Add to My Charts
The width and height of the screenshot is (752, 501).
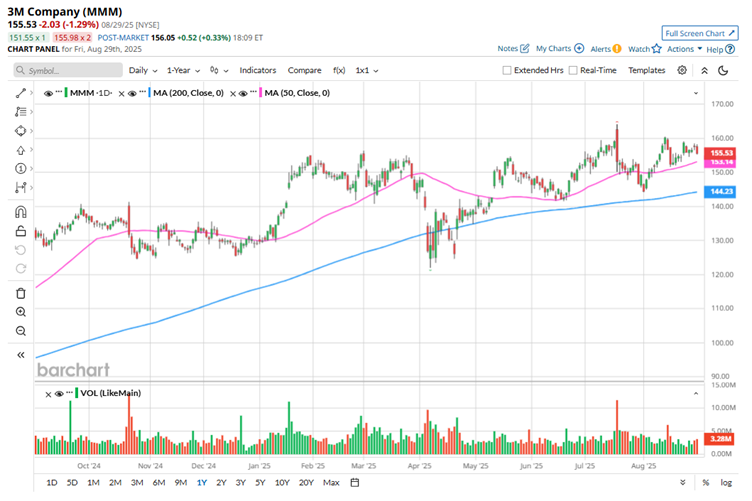pos(560,48)
